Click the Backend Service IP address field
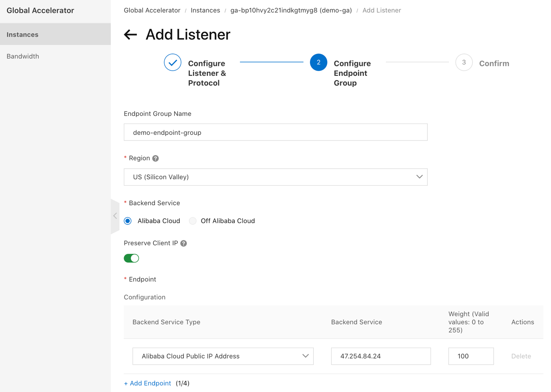Screen dimensions: 551x392 pos(381,356)
